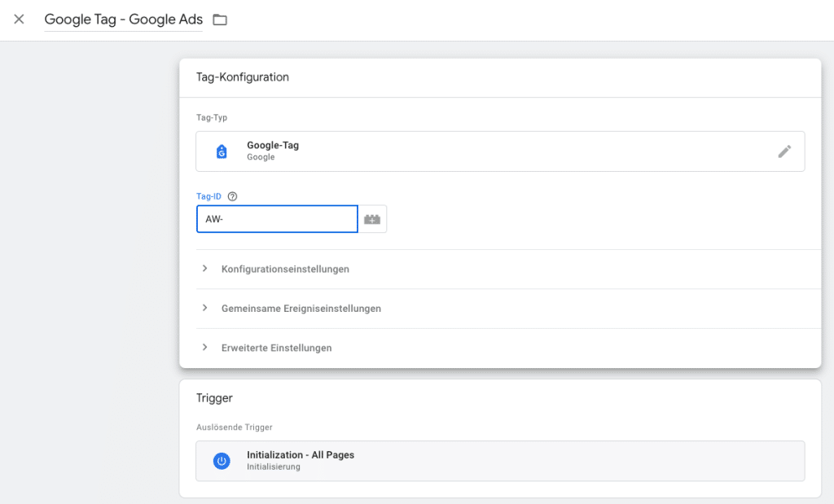Edit the tag name Google Tag - Google Ads
Screen dimensions: 834x504
point(122,19)
